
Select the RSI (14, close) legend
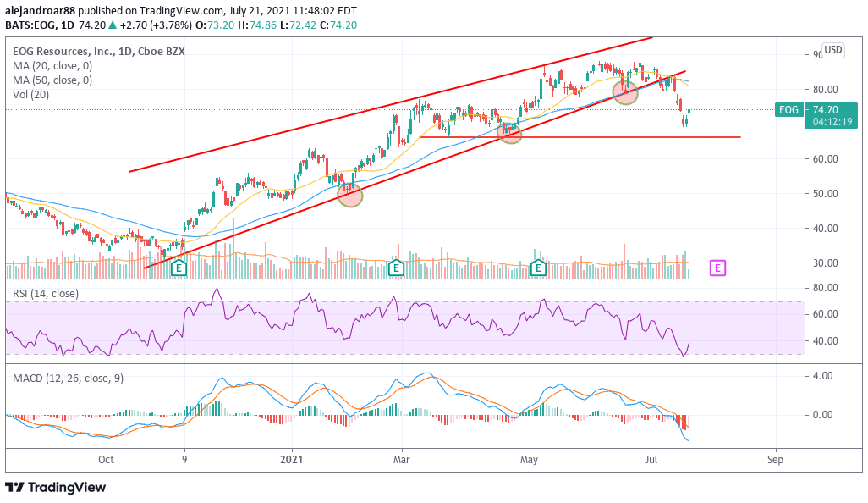[x=46, y=294]
